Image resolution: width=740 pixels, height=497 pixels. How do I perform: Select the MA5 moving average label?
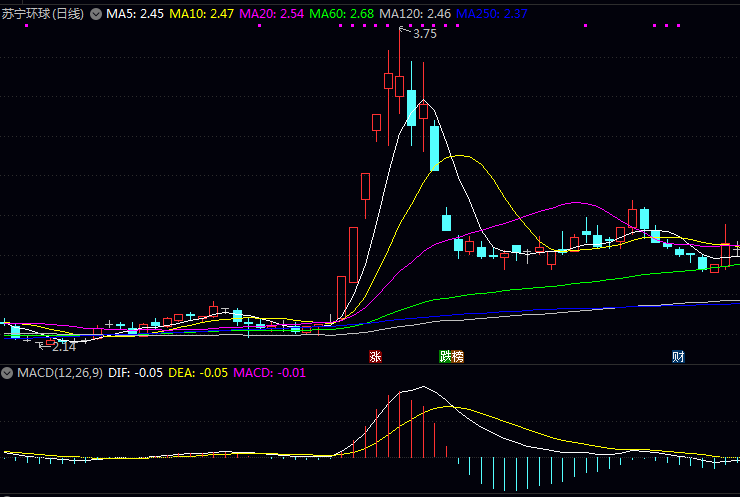[135, 14]
